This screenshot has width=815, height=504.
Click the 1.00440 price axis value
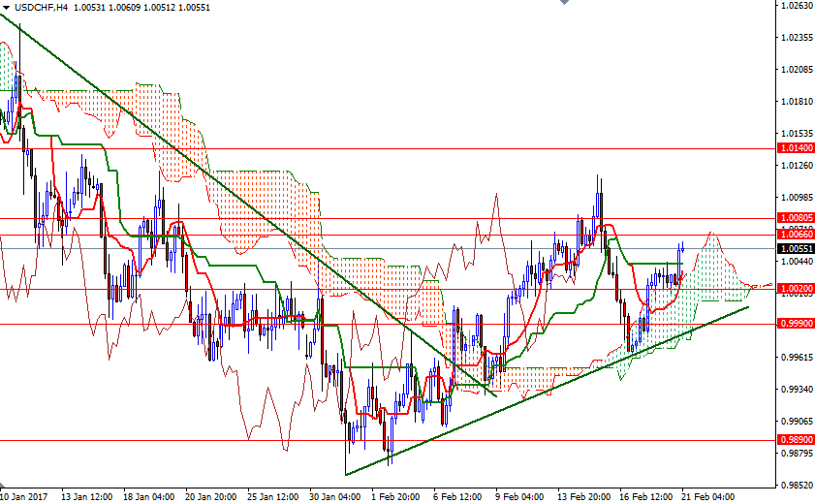pos(797,262)
